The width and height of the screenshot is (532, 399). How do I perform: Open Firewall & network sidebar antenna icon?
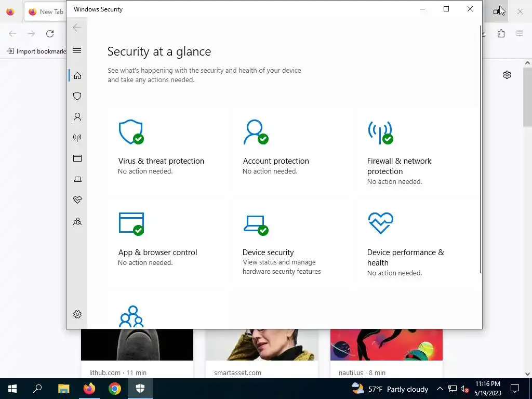(77, 137)
